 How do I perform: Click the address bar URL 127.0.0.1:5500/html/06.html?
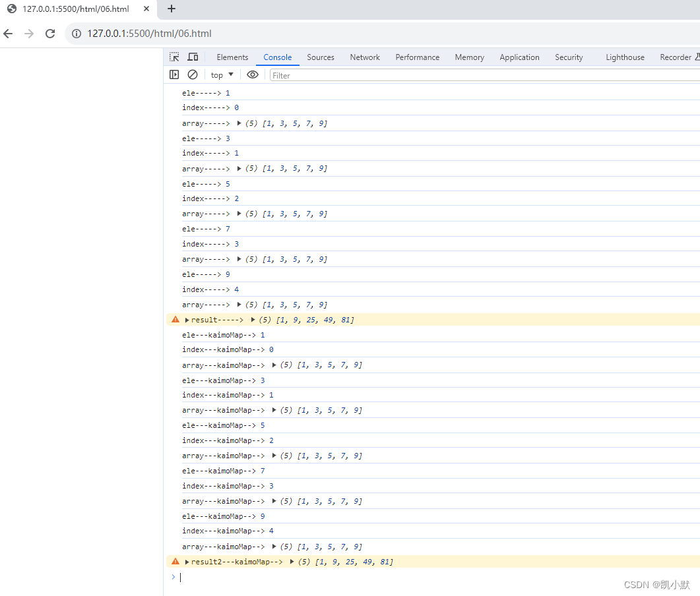tap(149, 34)
